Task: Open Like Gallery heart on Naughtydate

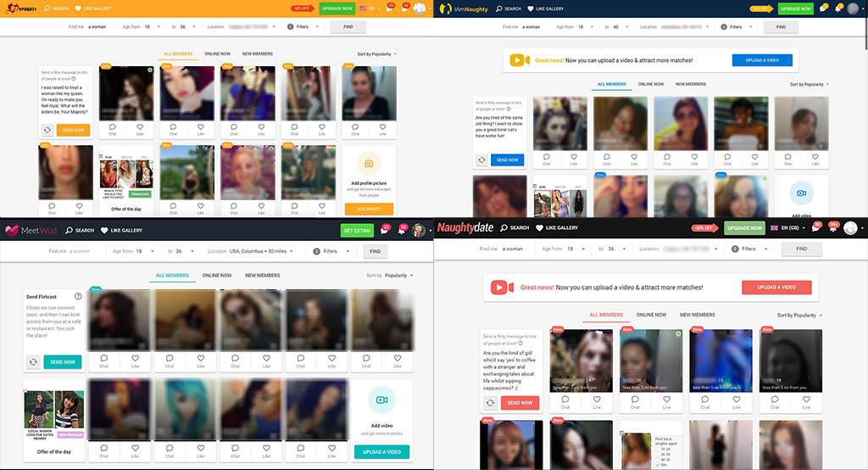Action: pyautogui.click(x=539, y=228)
